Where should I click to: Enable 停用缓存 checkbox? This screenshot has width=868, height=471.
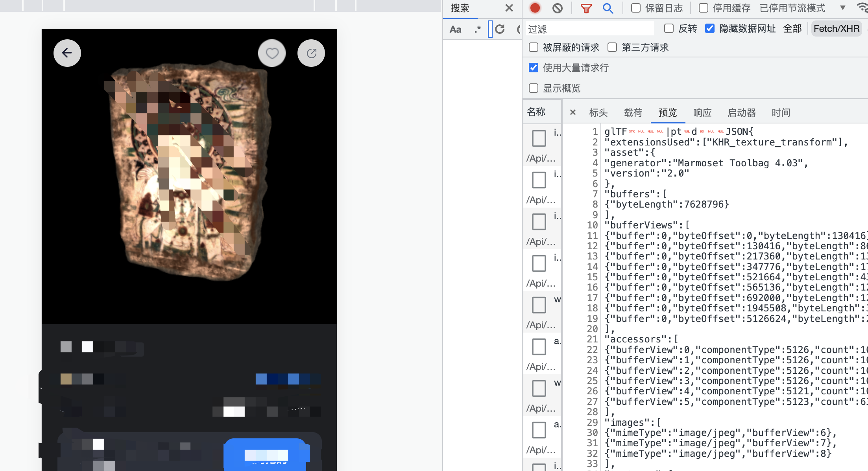pos(704,8)
